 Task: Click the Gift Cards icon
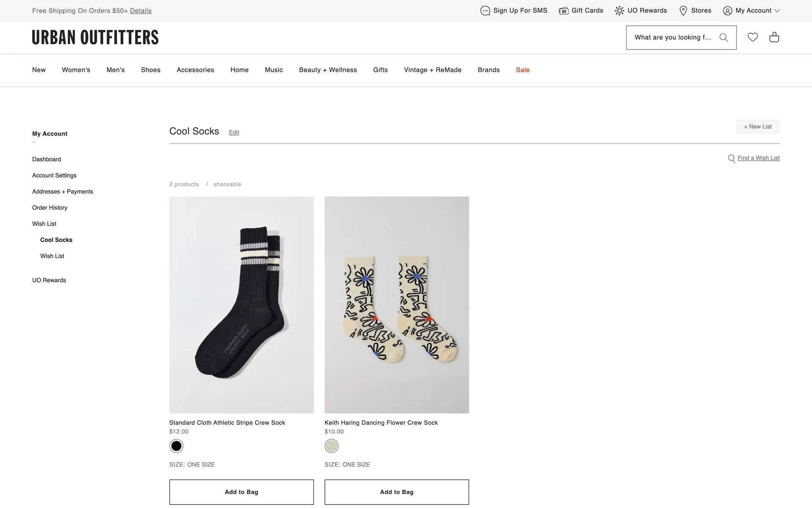(x=563, y=11)
